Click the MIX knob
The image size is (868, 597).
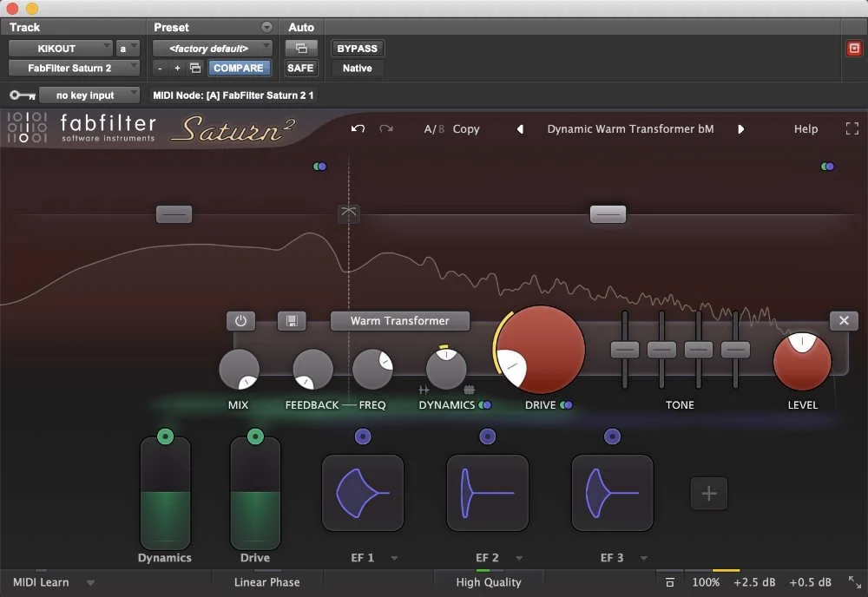(x=240, y=369)
